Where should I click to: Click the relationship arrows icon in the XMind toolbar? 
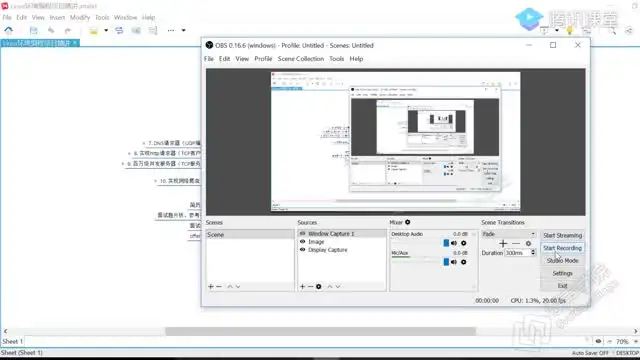pyautogui.click(x=119, y=30)
